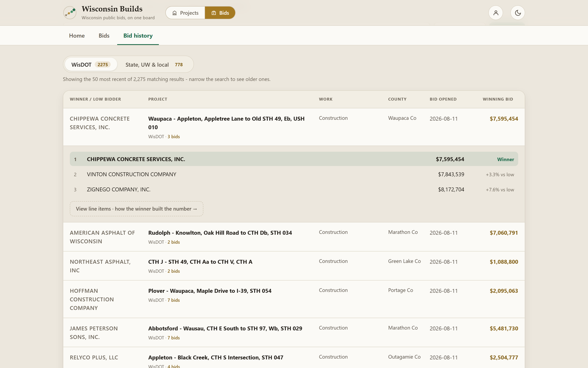Click '+7.6% vs low' text
588x368 pixels.
pos(500,190)
